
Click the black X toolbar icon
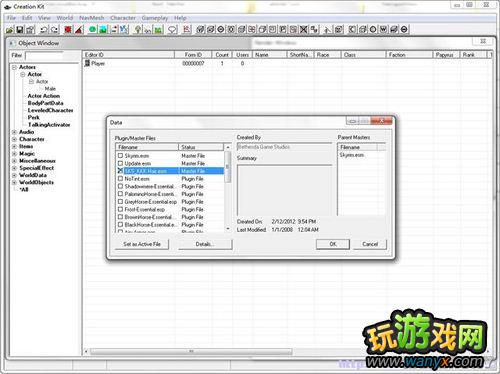click(x=303, y=30)
